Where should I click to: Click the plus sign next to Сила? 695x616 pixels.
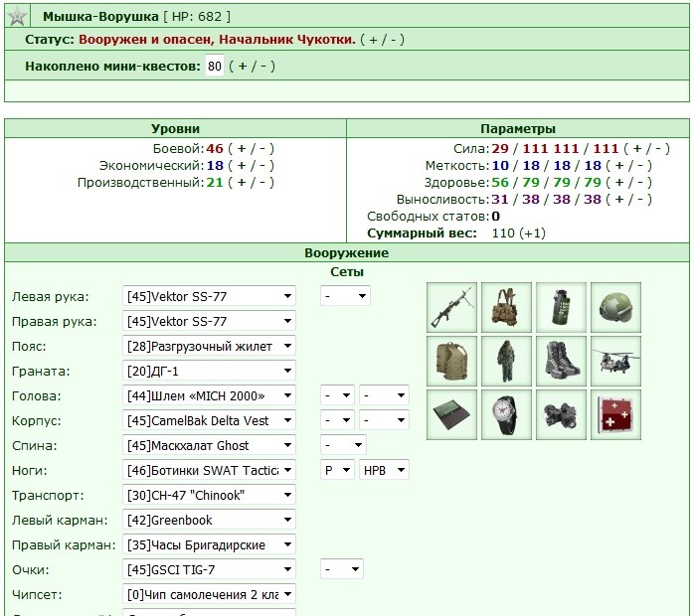[x=637, y=148]
